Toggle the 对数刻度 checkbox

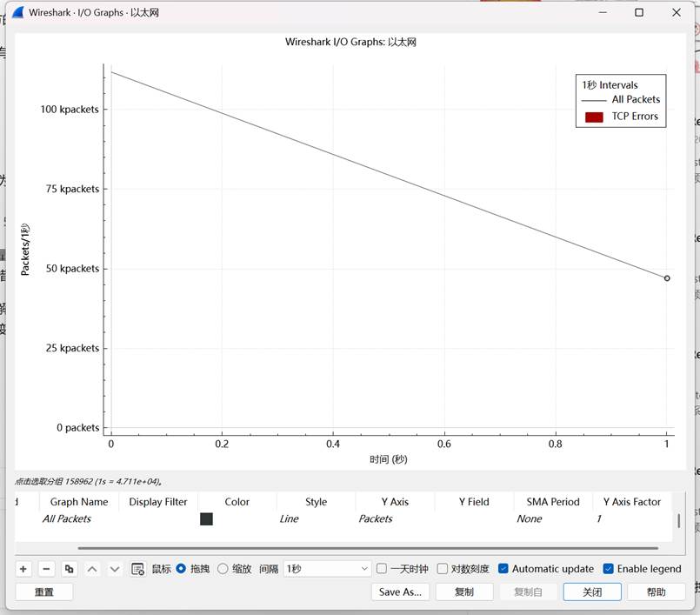(x=442, y=569)
